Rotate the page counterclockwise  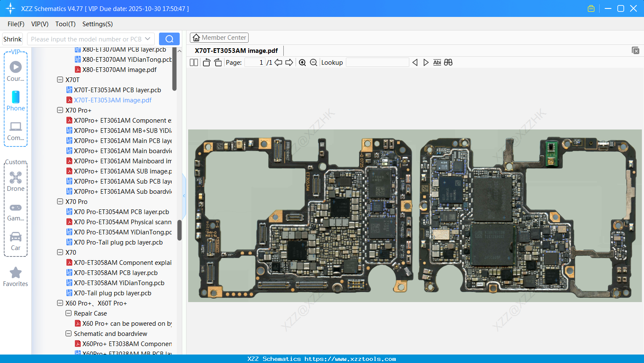click(x=206, y=63)
